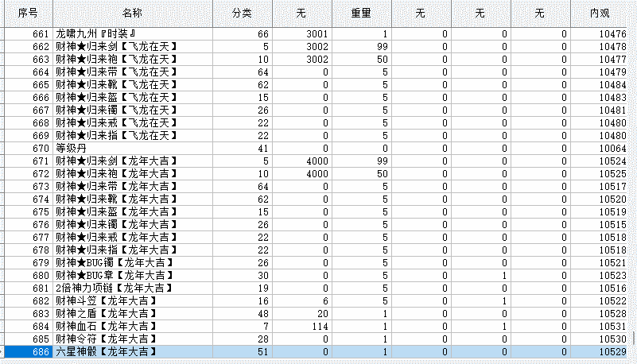Sort by the 序号 column header
Viewport: 637px width, 364px height.
tap(29, 14)
